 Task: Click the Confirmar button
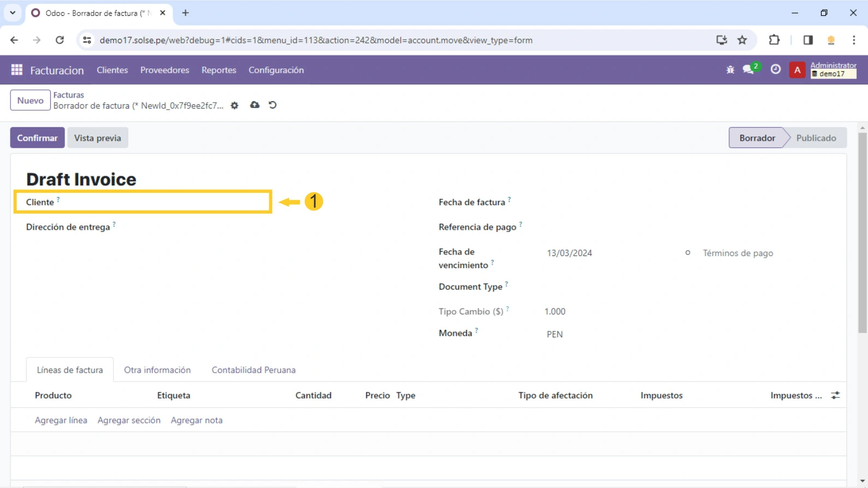tap(37, 138)
